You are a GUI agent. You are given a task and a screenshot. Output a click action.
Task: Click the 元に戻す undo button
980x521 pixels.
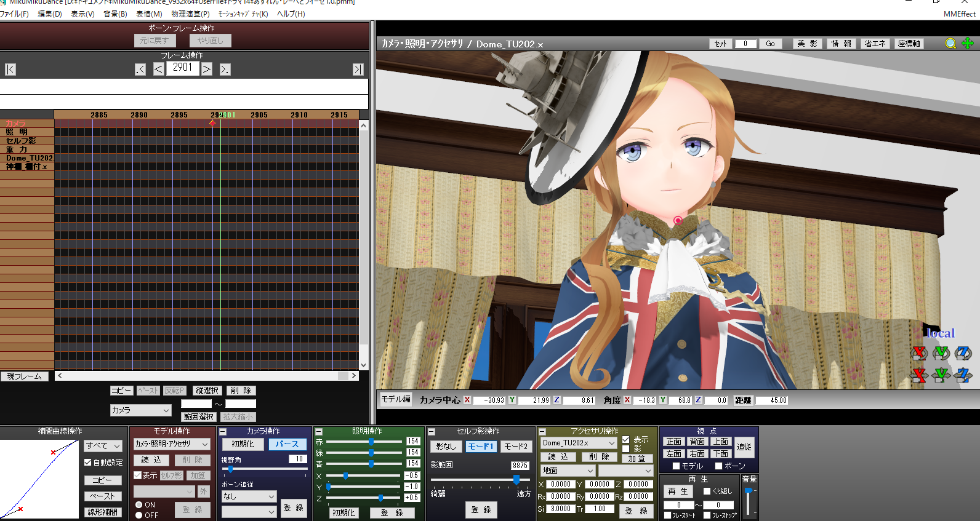(155, 41)
